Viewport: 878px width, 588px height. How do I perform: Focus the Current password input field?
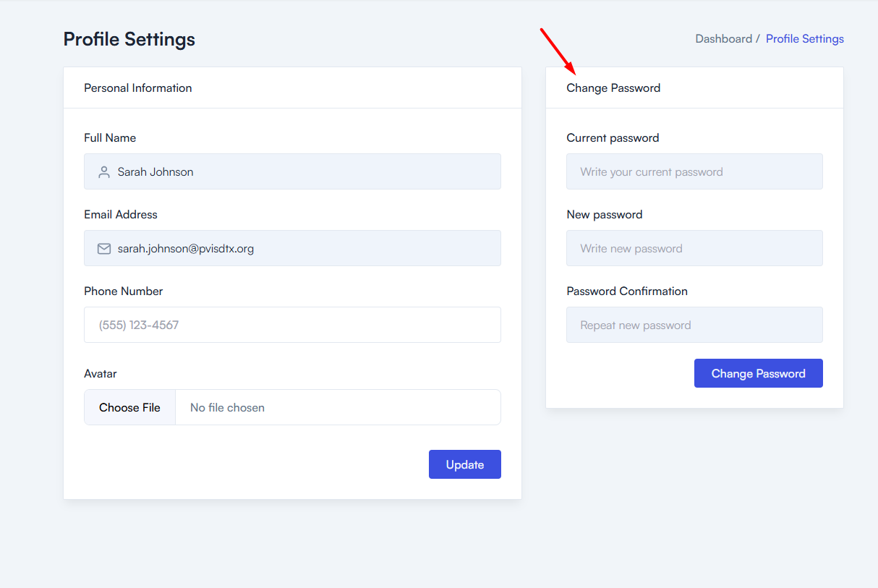[x=694, y=172]
